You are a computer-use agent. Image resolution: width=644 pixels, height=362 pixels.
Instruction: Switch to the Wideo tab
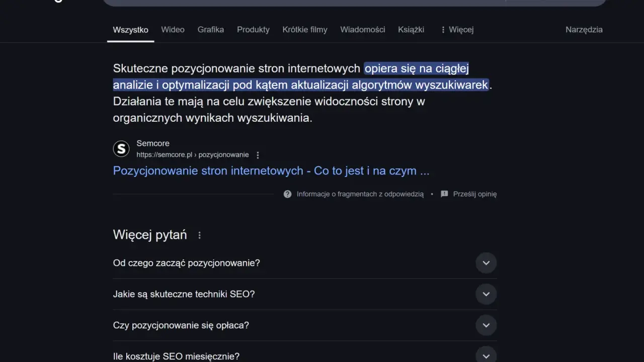(x=173, y=30)
